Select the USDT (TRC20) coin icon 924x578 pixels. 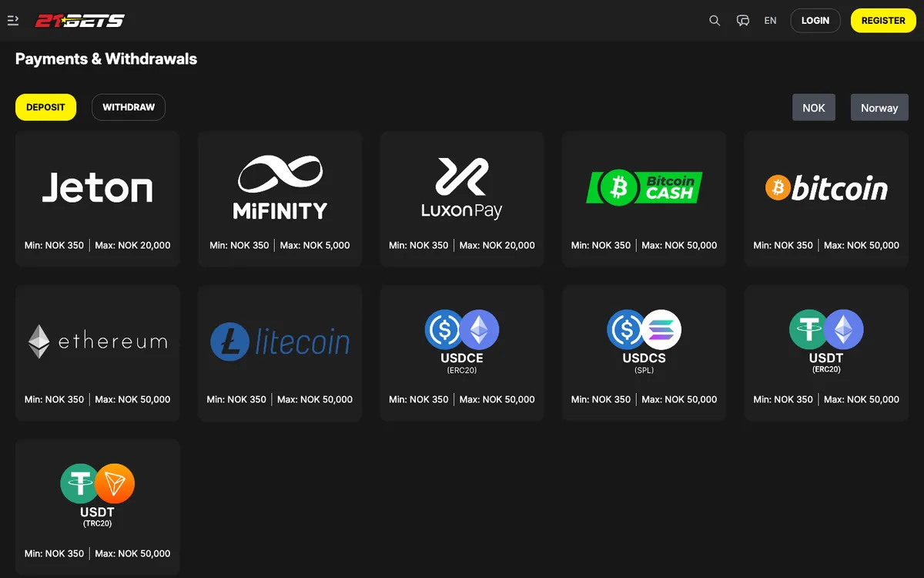(x=97, y=484)
